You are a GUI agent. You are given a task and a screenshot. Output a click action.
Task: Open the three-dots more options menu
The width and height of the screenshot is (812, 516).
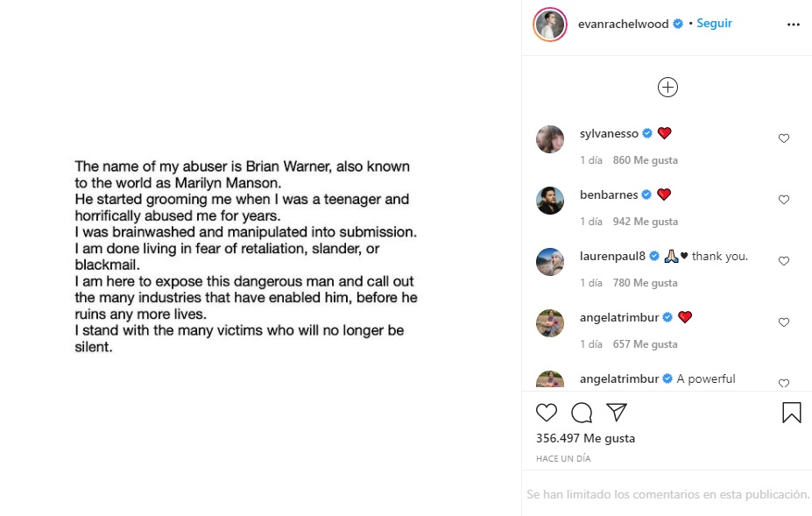point(794,25)
